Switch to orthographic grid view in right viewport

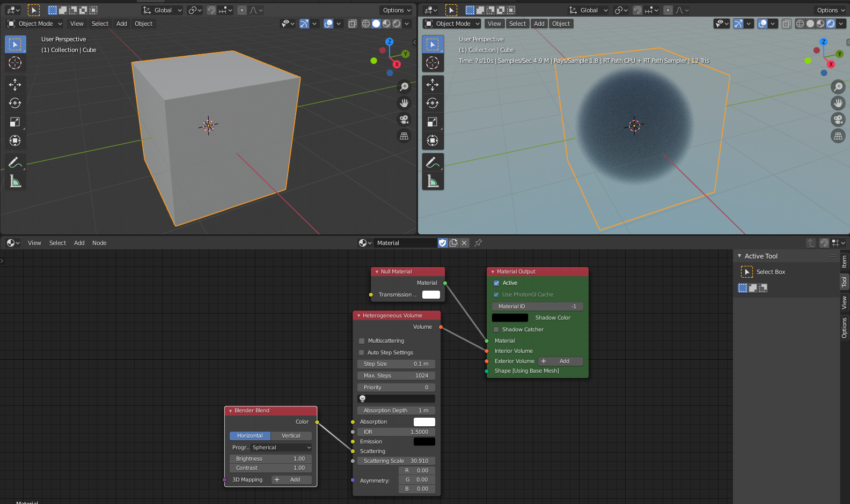838,136
